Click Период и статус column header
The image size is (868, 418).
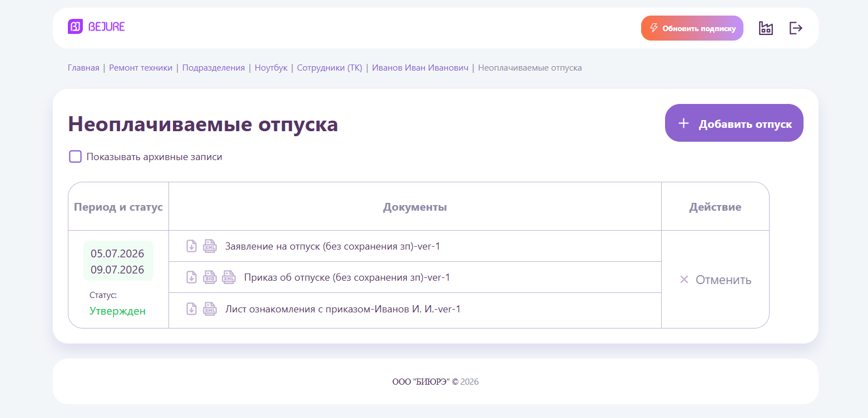(118, 207)
